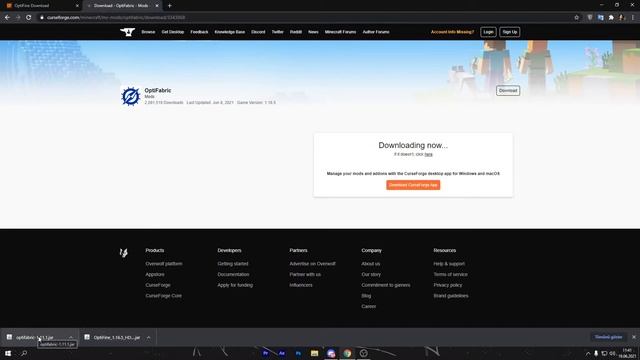This screenshot has width=640, height=360.
Task: Open Windows Start menu
Action: point(8,353)
